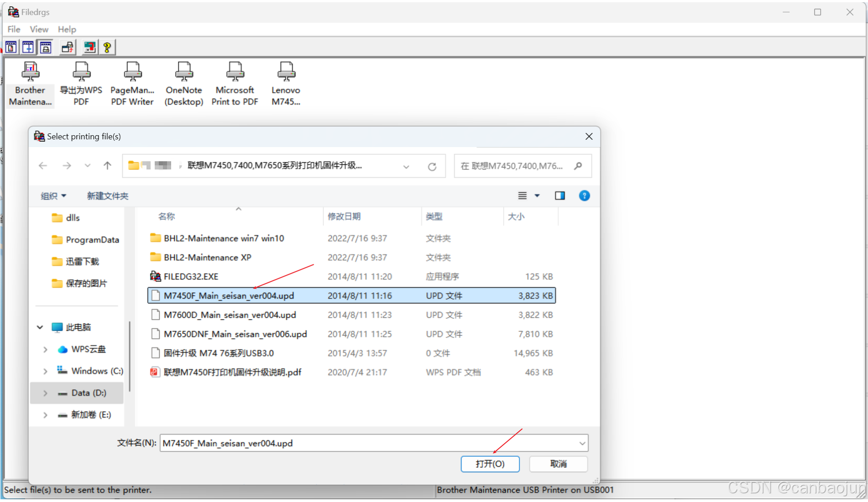Go forward in the file dialog
This screenshot has height=502, width=868.
point(67,166)
